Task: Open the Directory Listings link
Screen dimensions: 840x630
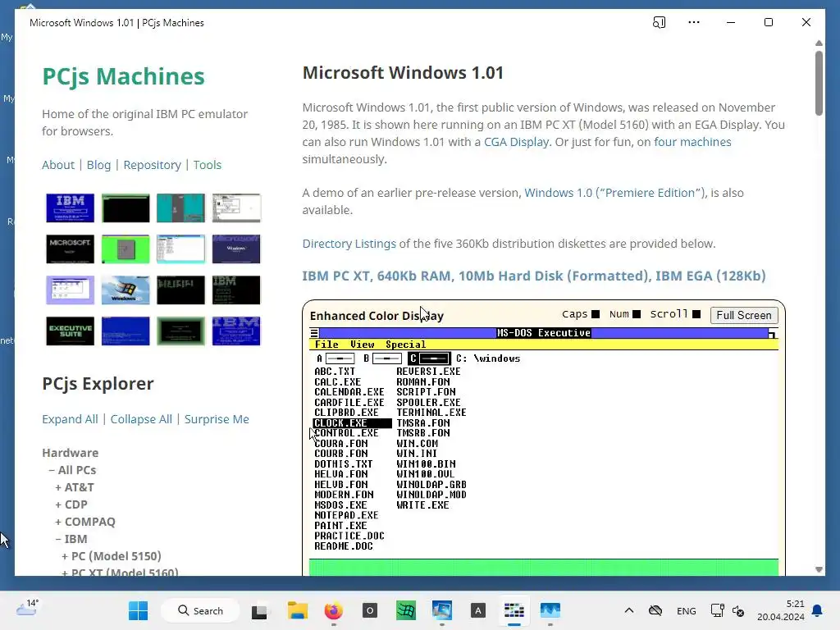Action: [349, 243]
